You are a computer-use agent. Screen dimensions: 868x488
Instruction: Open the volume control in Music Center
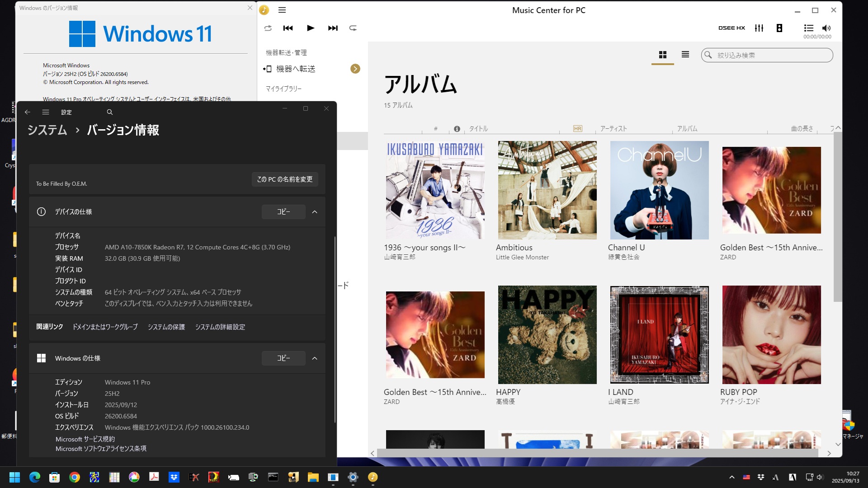click(826, 28)
